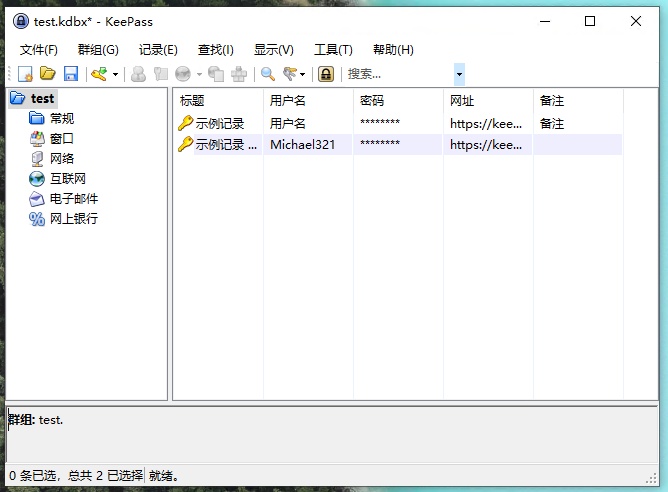Click the Add entry key icon
The height and width of the screenshot is (492, 668).
coord(99,74)
